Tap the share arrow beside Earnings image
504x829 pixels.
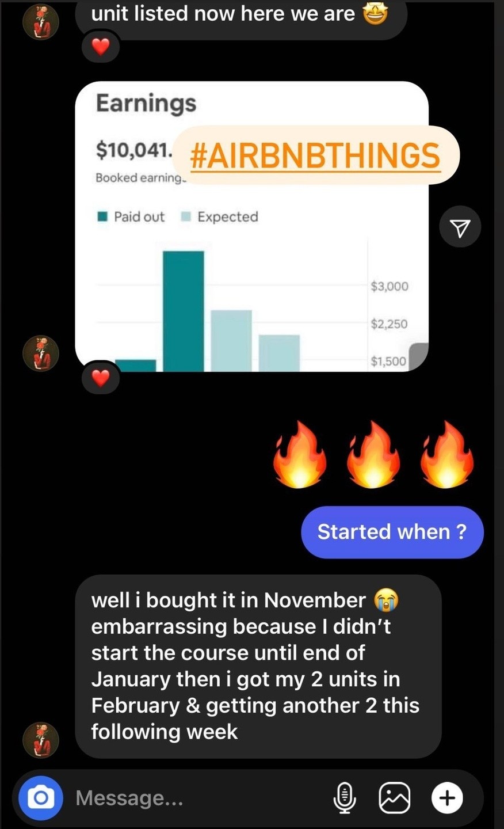click(x=460, y=227)
